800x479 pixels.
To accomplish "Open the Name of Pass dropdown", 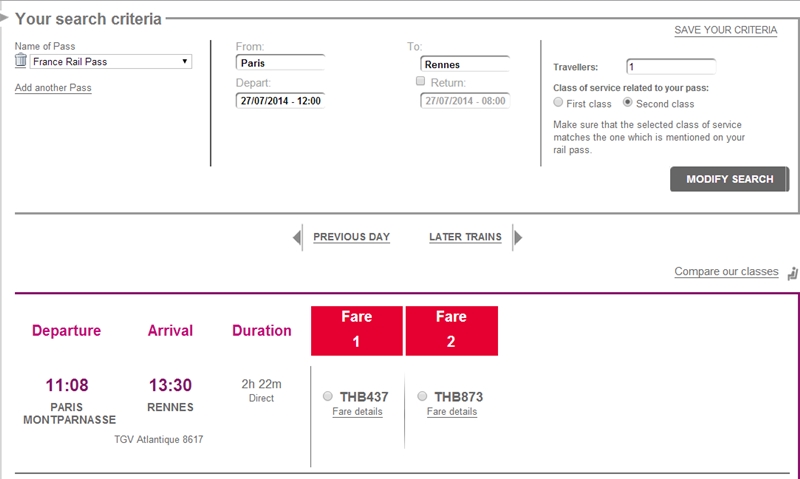I will pos(111,62).
